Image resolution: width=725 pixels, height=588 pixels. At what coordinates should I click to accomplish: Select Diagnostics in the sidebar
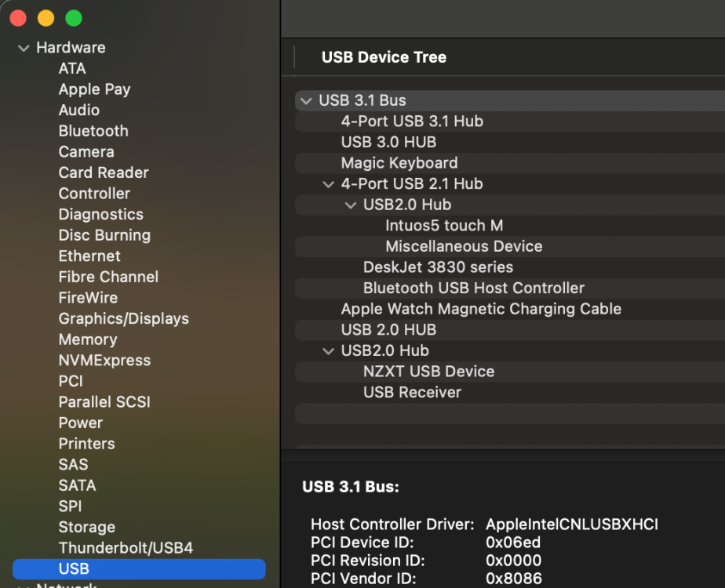(x=100, y=214)
